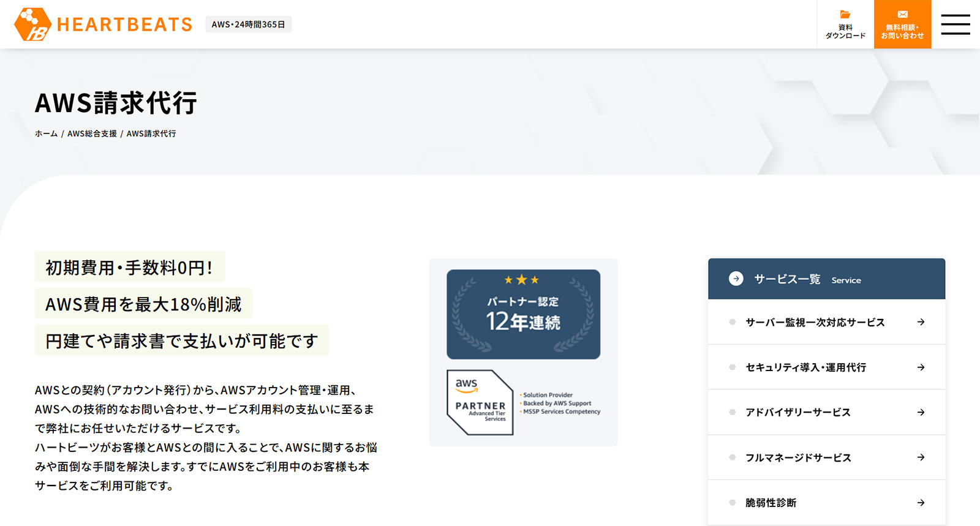This screenshot has height=526, width=980.
Task: Open フルマネージドサービス menu item
Action: pyautogui.click(x=826, y=457)
